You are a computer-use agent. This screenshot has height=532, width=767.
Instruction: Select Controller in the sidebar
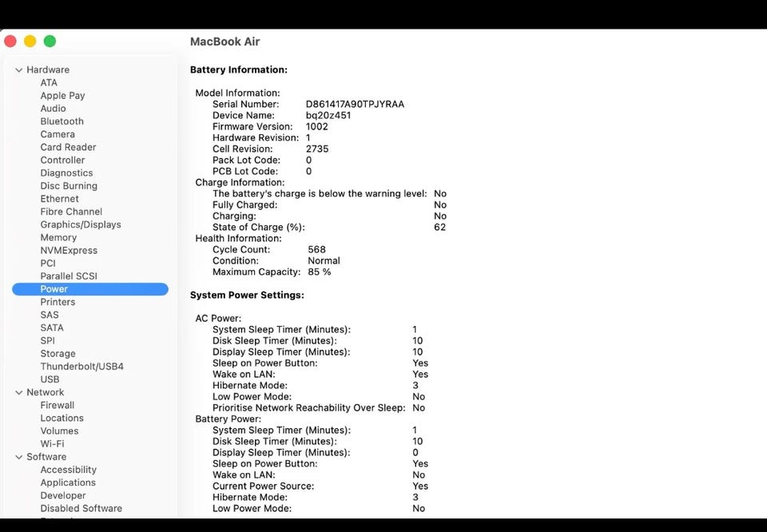pyautogui.click(x=62, y=160)
